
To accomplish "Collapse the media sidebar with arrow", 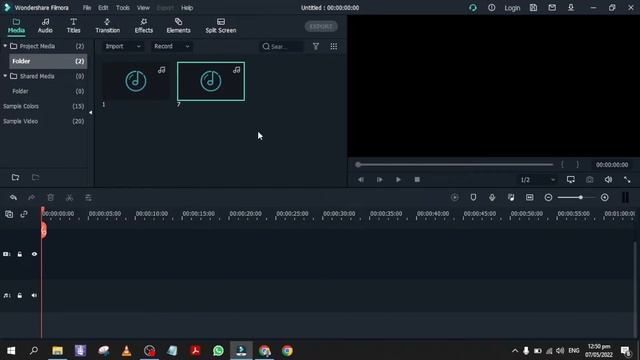I will tap(91, 113).
